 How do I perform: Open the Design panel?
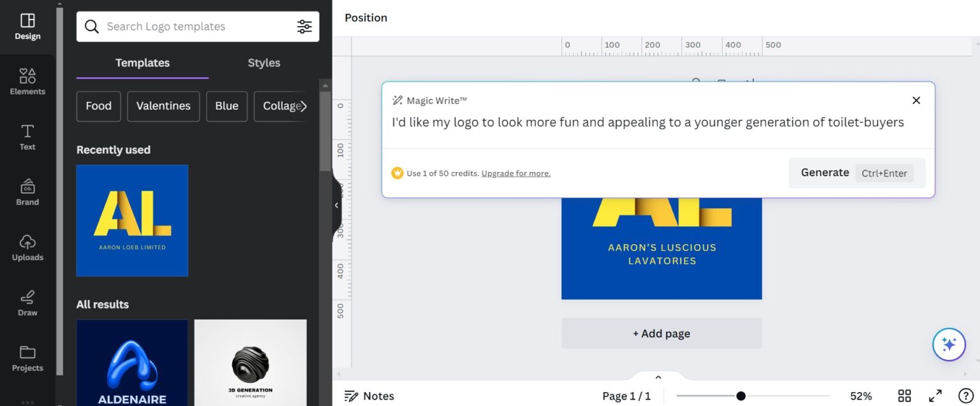[27, 25]
